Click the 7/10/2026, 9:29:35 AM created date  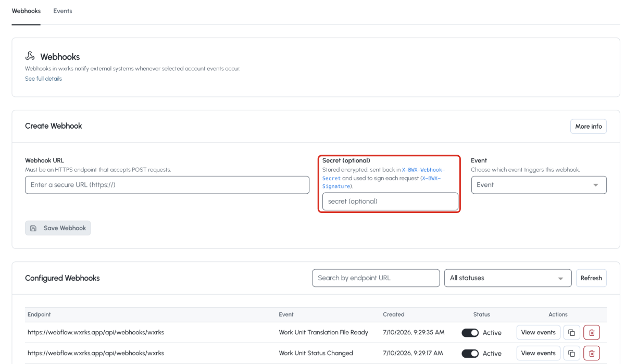tap(414, 332)
